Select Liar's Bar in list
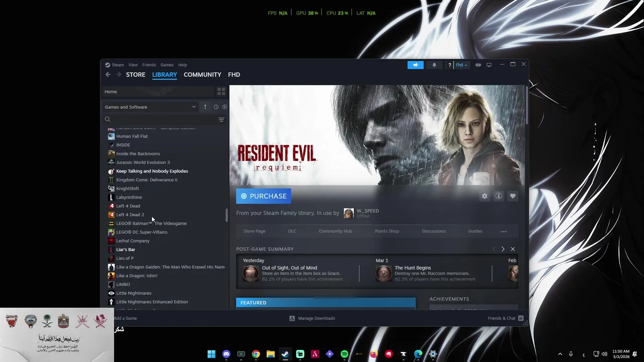The width and height of the screenshot is (644, 362). click(x=125, y=249)
